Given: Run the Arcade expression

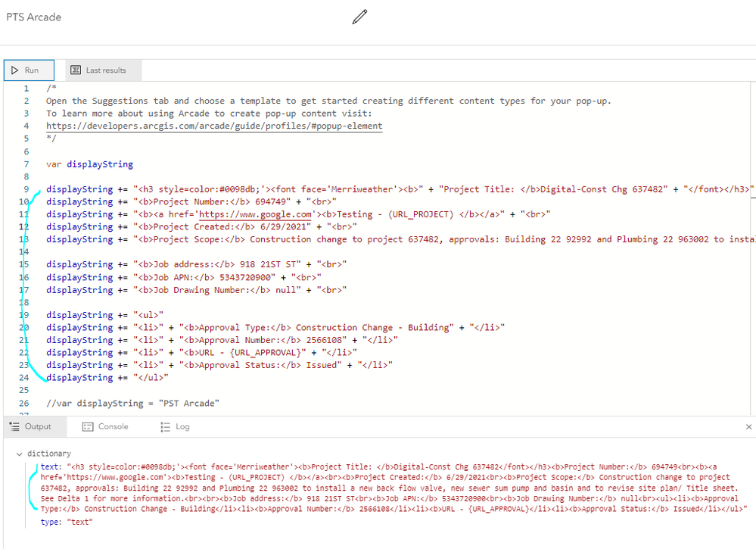Looking at the screenshot, I should pos(29,70).
